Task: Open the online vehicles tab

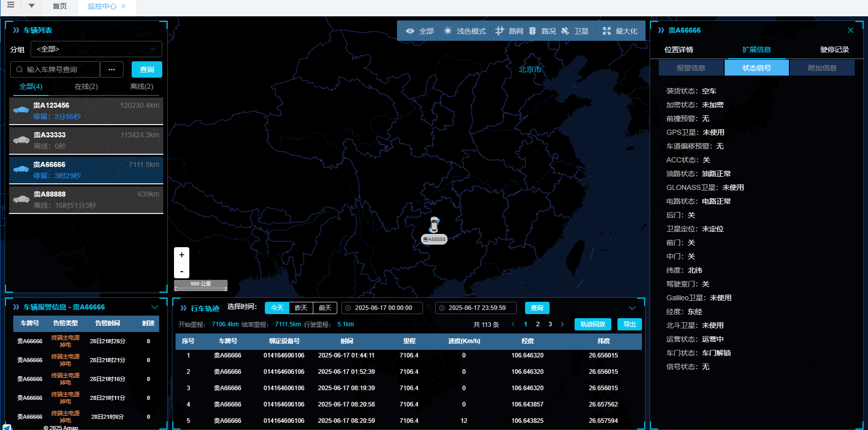Action: pyautogui.click(x=86, y=87)
